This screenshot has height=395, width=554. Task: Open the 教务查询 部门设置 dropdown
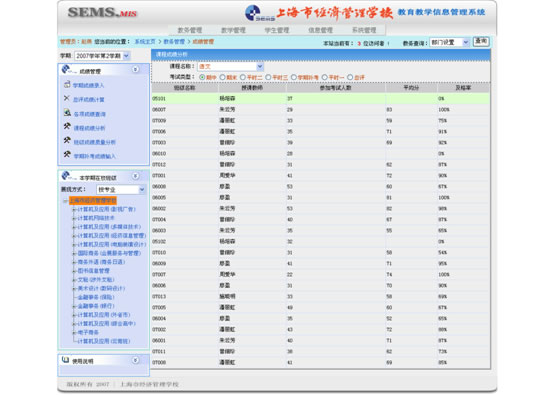[450, 42]
